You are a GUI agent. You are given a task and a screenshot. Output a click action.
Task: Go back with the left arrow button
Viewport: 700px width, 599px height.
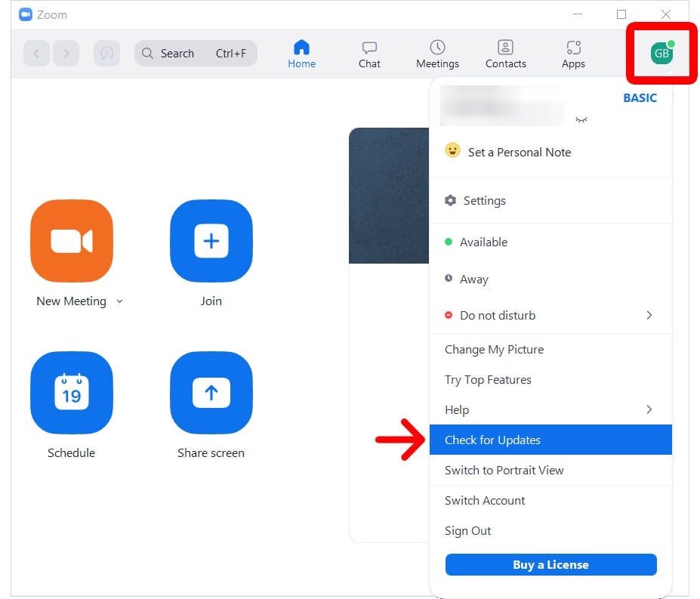[x=36, y=54]
